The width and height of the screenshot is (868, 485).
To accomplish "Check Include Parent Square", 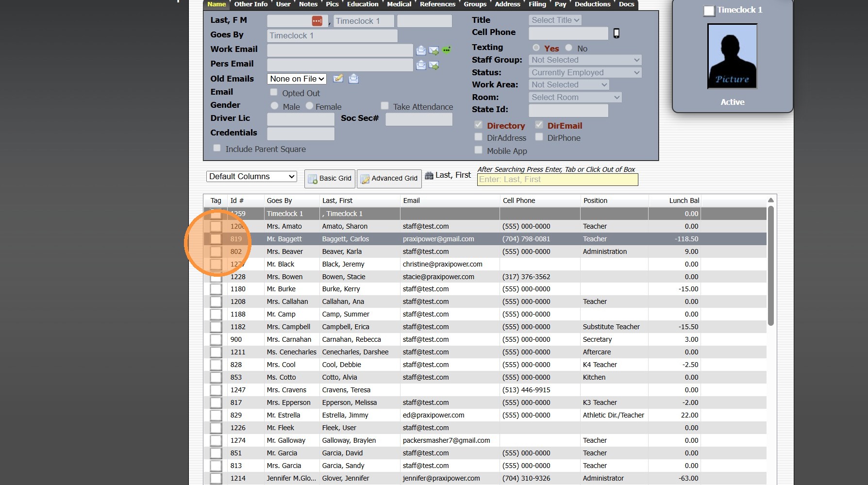I will 217,148.
